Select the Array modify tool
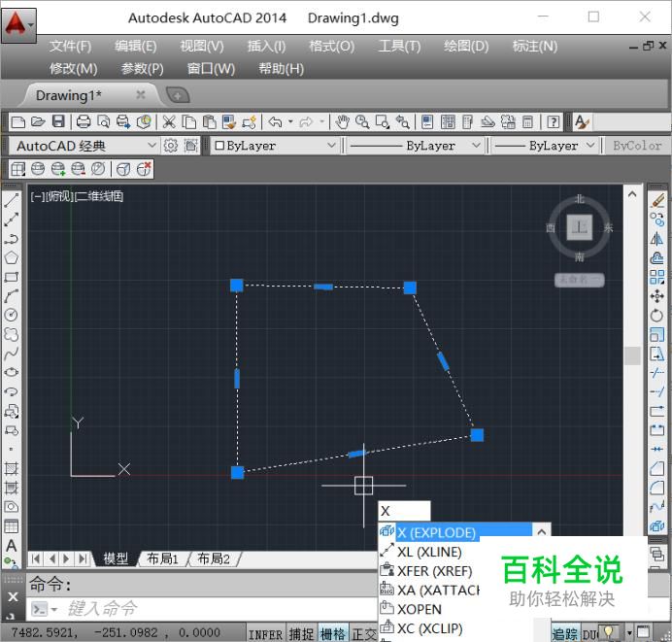672x642 pixels. click(x=657, y=277)
